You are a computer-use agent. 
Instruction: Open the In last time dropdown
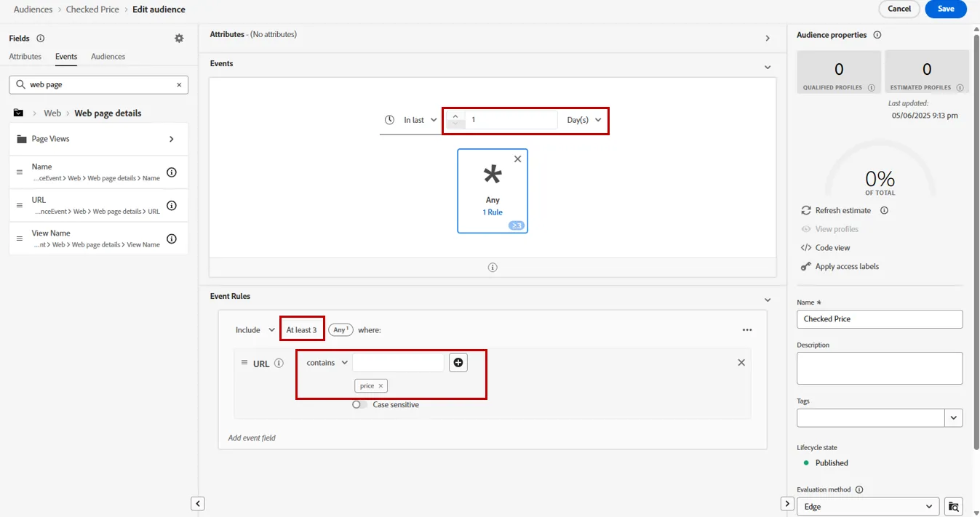(421, 120)
